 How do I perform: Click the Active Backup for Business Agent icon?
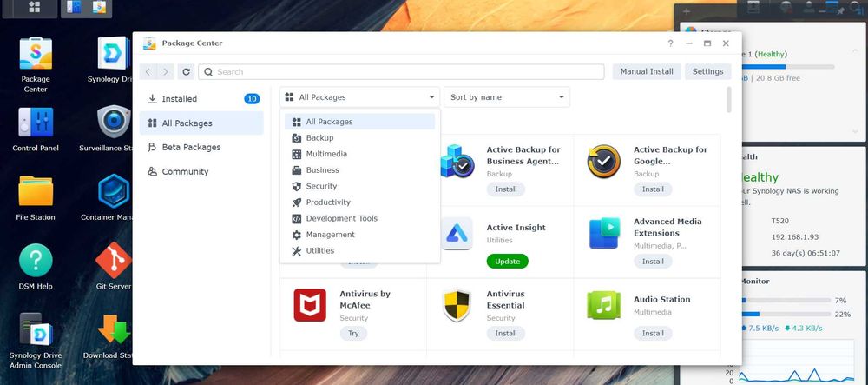click(457, 161)
